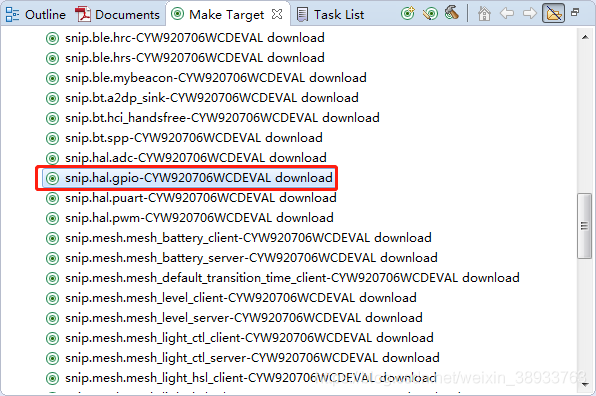596x396 pixels.
Task: Click target icon beside mesh_light_hsl_client entry
Action: [52, 379]
